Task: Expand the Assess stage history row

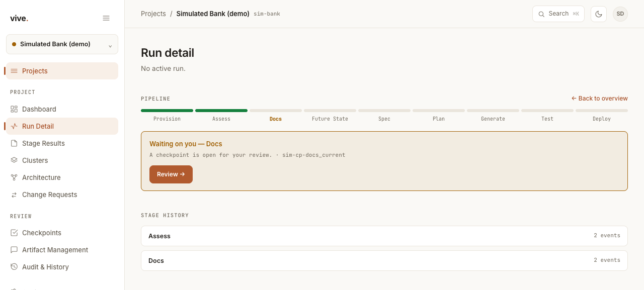Action: [384, 236]
